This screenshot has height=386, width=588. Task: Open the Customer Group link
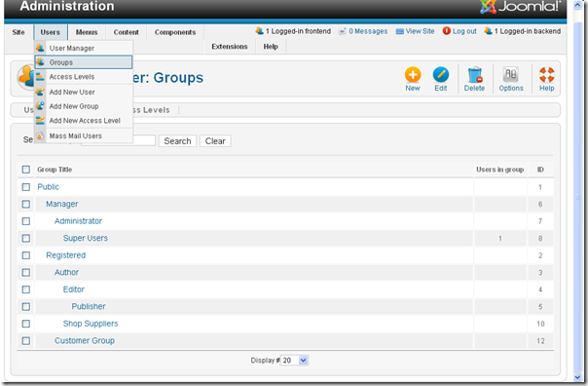pos(85,340)
